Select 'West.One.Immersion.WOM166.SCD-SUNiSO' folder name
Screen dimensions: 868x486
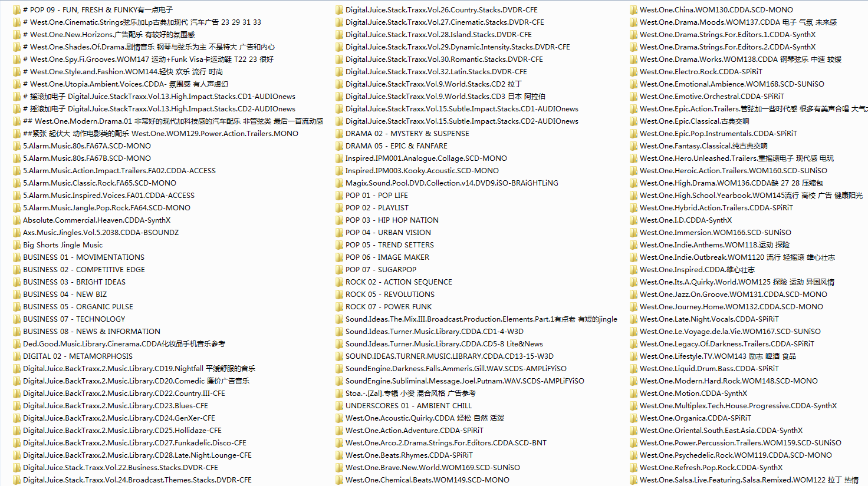pyautogui.click(x=715, y=233)
